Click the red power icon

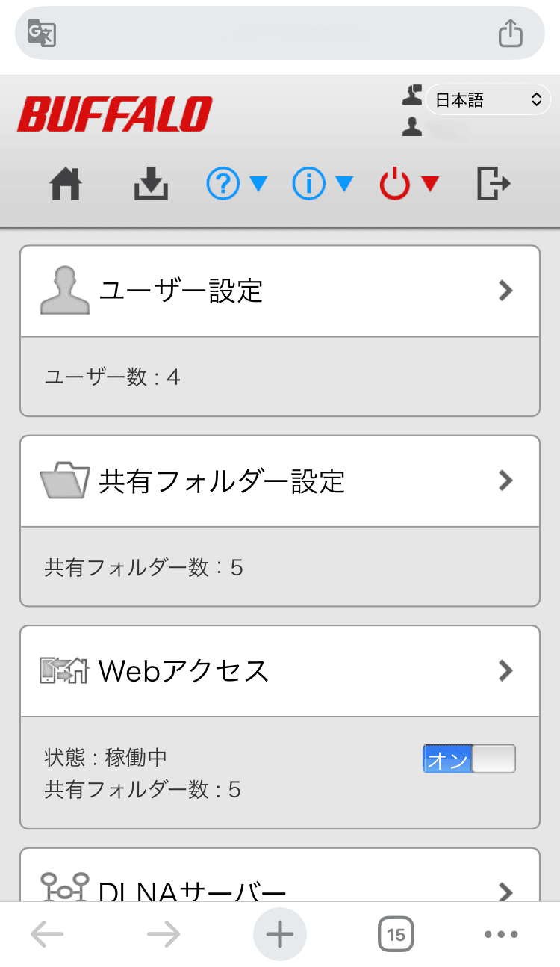click(x=396, y=183)
